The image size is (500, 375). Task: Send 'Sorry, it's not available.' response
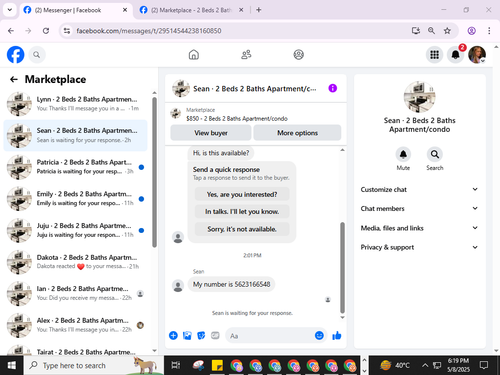242,229
